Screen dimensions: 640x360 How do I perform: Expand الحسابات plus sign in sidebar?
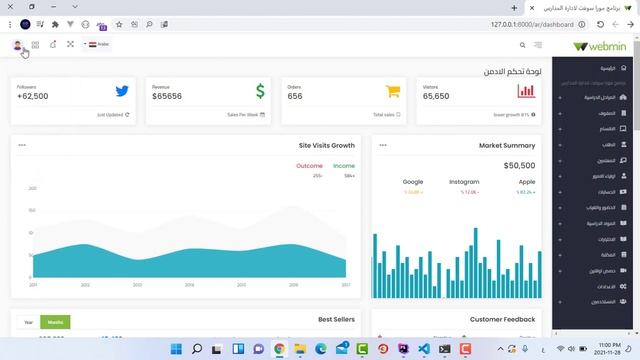(x=560, y=192)
